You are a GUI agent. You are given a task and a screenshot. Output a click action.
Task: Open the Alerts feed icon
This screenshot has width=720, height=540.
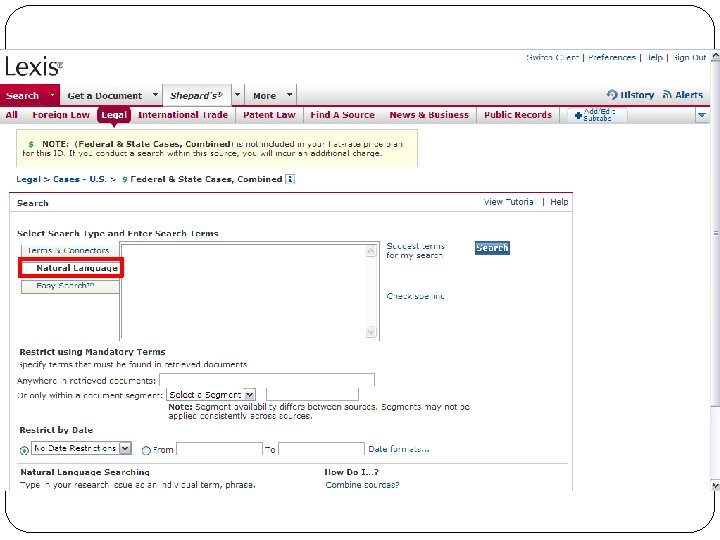[x=667, y=95]
